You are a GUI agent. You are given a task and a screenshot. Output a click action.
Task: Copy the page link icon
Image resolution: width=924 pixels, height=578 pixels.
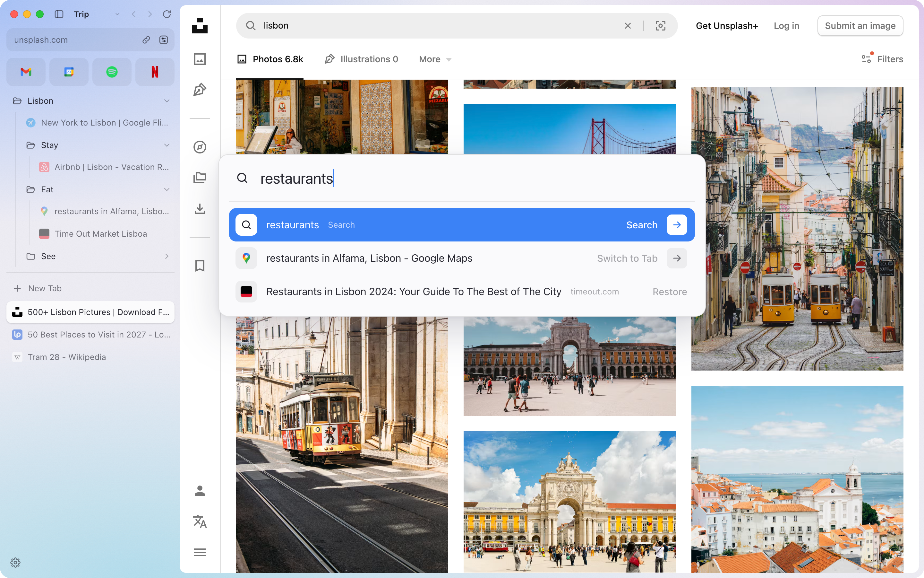pyautogui.click(x=146, y=40)
